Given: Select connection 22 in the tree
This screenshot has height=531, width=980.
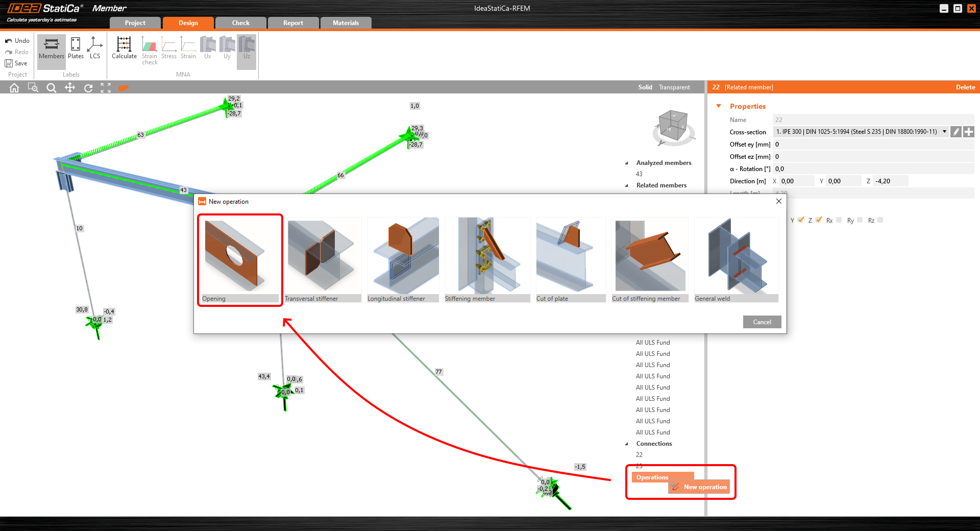Looking at the screenshot, I should click(x=639, y=455).
